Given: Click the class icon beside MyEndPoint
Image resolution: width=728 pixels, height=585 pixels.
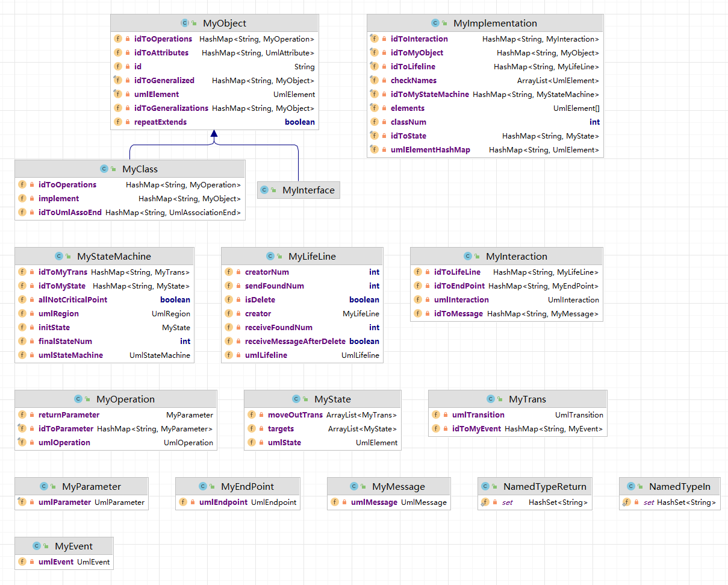Looking at the screenshot, I should (x=203, y=487).
